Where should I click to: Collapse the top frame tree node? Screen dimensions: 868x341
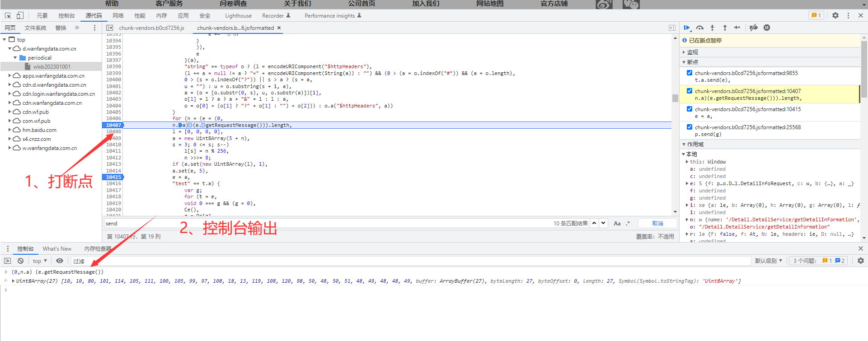[x=5, y=40]
